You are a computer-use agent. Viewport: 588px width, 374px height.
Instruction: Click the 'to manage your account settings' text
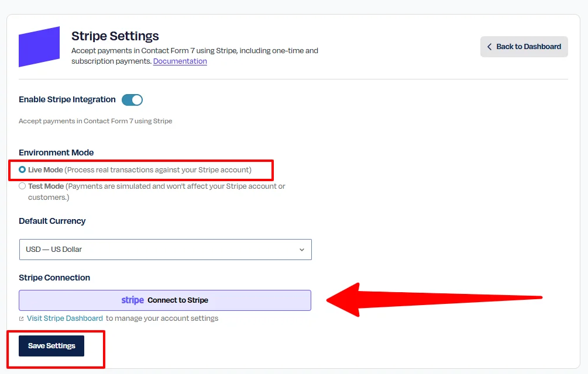(x=162, y=318)
